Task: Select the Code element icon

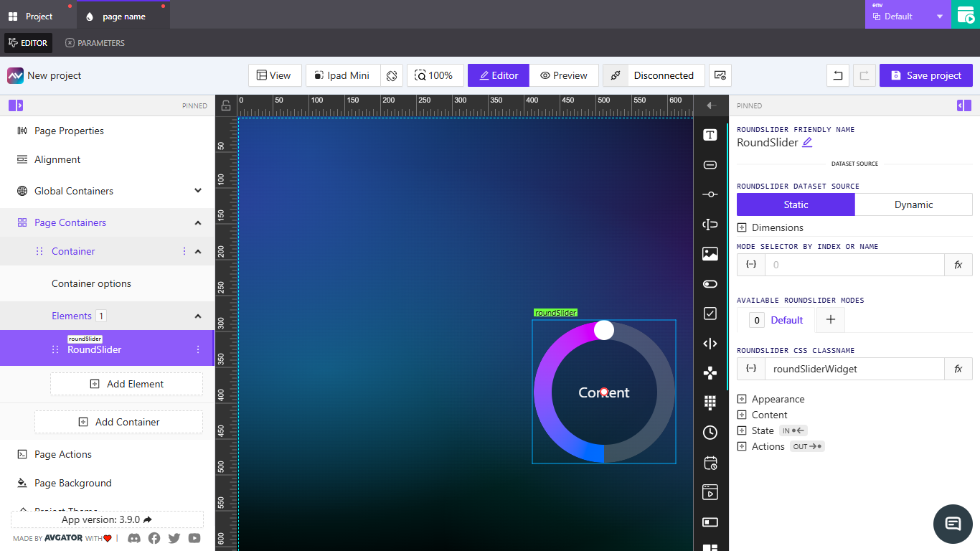Action: point(710,344)
